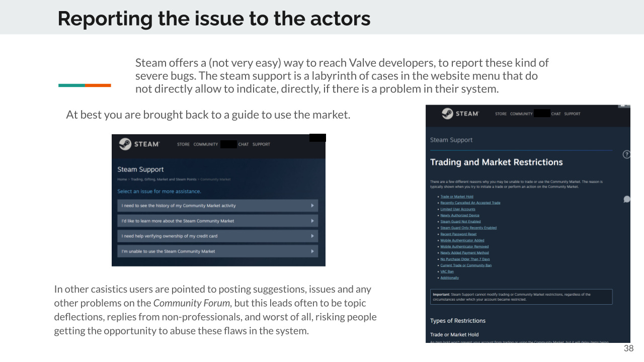Screen dimensions: 644x362
Task: Open the Trade or Market Hold link
Action: [x=457, y=197]
